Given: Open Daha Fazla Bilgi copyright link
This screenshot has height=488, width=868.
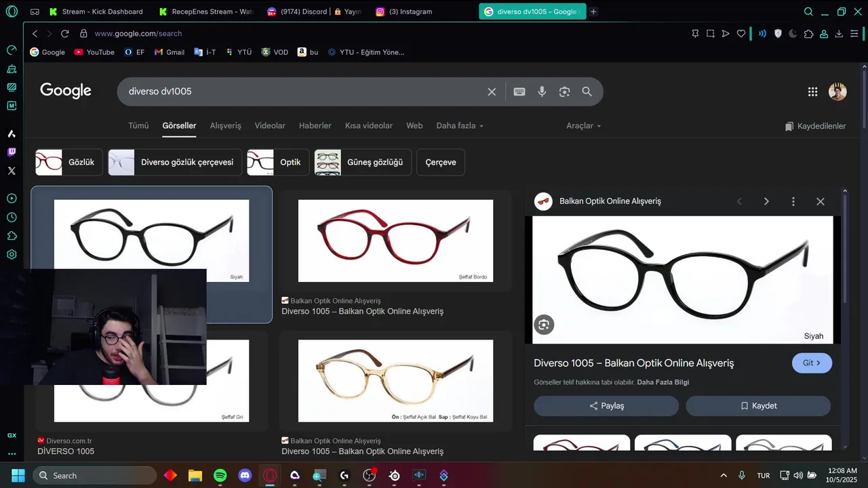Looking at the screenshot, I should coord(663,382).
